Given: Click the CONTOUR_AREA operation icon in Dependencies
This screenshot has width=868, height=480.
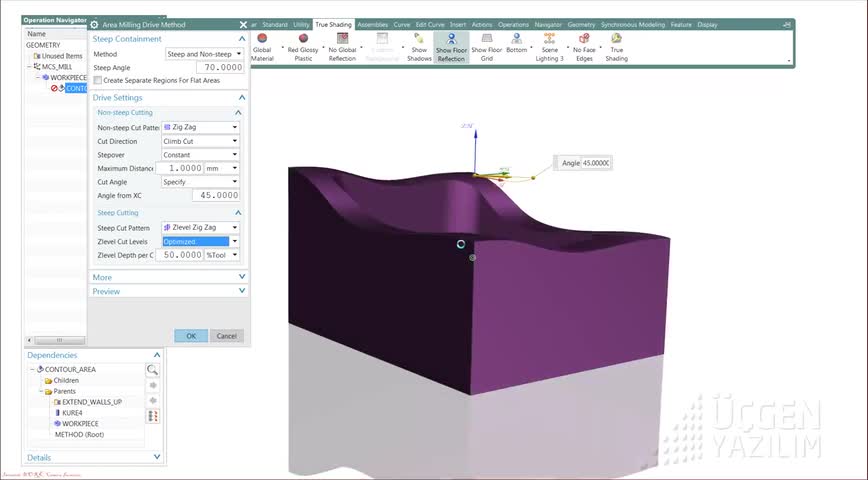Looking at the screenshot, I should 40,369.
